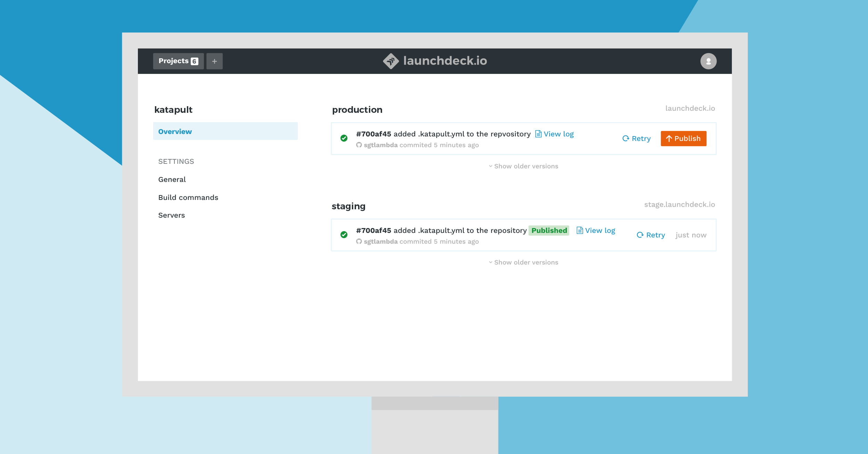This screenshot has width=868, height=454.
Task: Click GitHub icon beside sgtlambda in production
Action: pos(359,145)
